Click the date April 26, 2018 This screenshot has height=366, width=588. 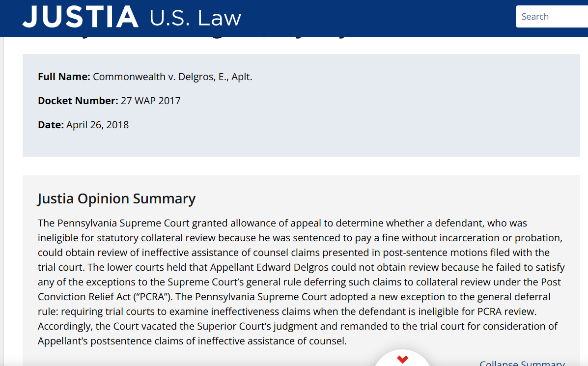pos(97,125)
